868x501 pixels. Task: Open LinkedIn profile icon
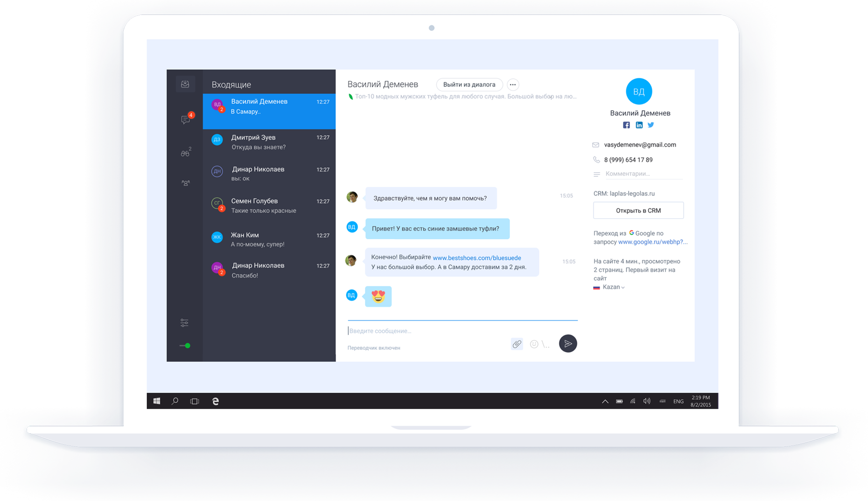[x=639, y=125]
